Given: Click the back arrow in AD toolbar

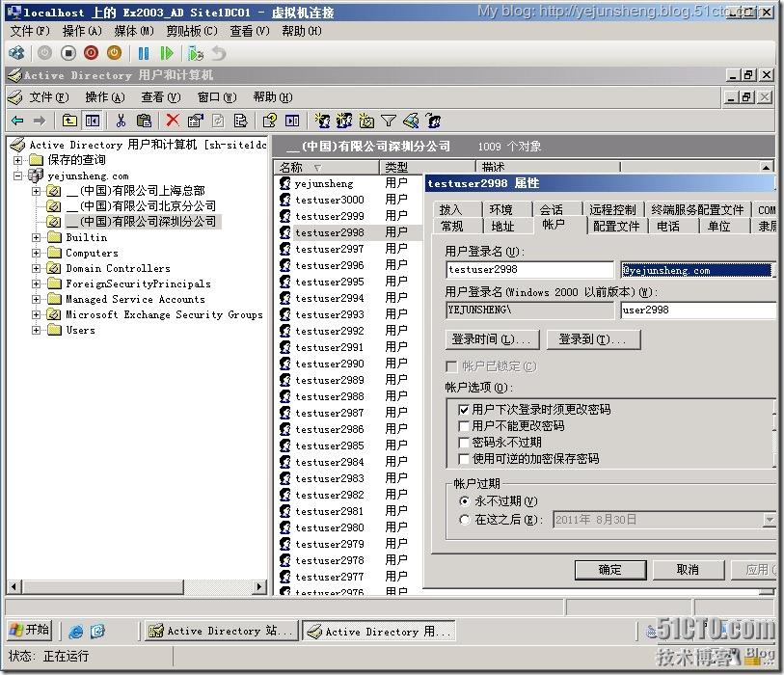Looking at the screenshot, I should click(x=17, y=121).
